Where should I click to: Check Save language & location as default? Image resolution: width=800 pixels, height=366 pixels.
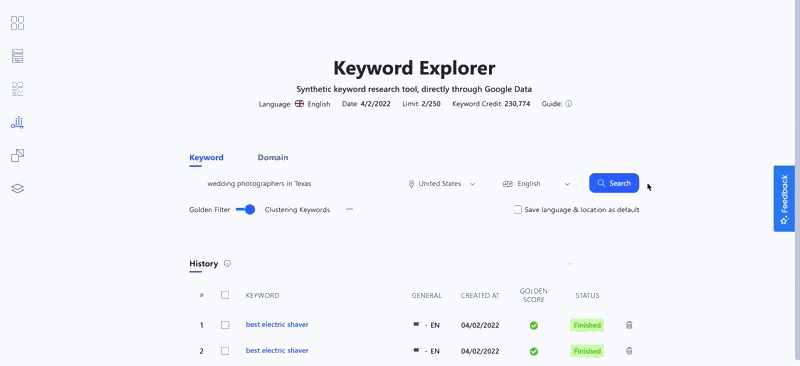(518, 210)
